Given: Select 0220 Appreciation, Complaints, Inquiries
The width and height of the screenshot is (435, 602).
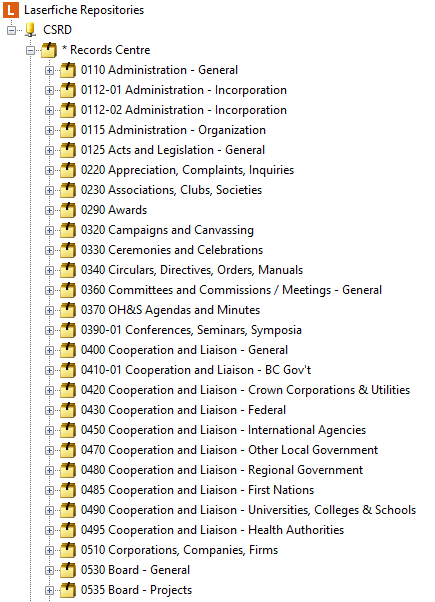Looking at the screenshot, I should (x=187, y=170).
